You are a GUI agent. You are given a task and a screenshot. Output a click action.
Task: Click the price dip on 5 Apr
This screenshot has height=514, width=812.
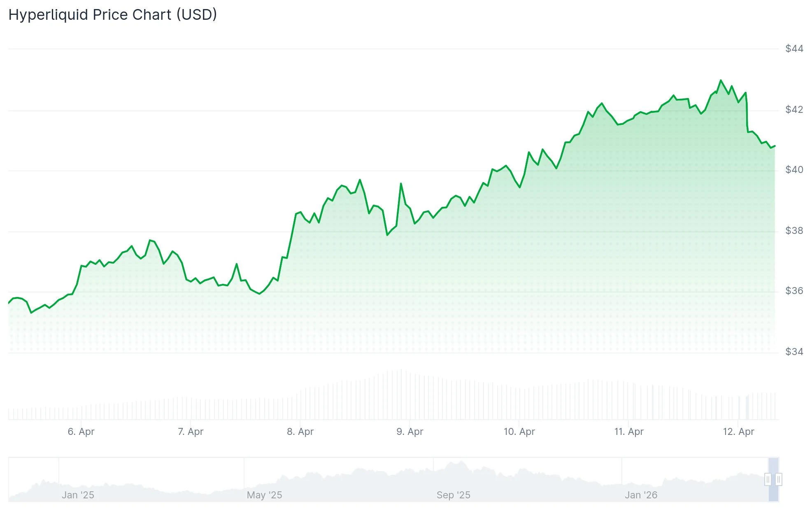pyautogui.click(x=31, y=314)
